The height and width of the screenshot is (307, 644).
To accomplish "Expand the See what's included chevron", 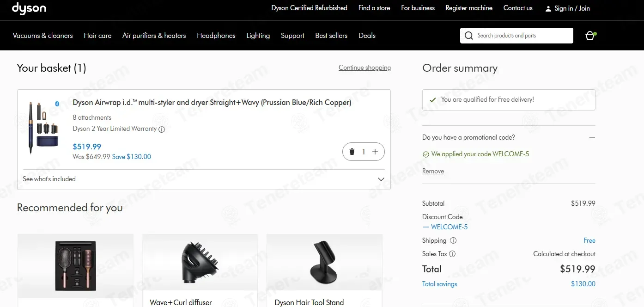I will [x=381, y=179].
